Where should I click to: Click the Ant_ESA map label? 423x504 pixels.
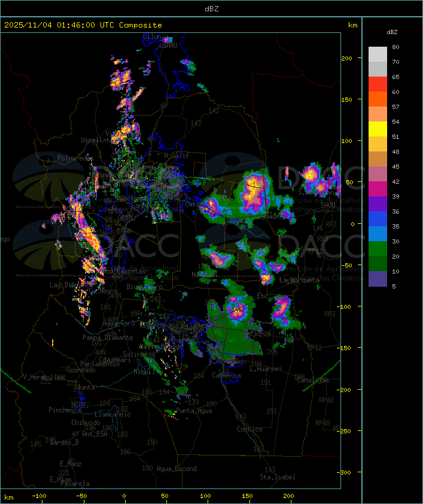[x=95, y=434]
